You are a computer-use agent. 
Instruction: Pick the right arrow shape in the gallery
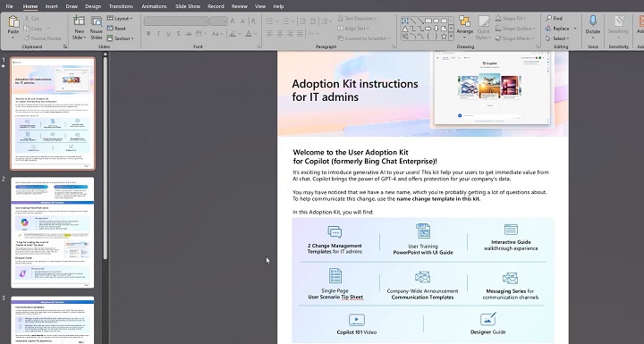(428, 29)
